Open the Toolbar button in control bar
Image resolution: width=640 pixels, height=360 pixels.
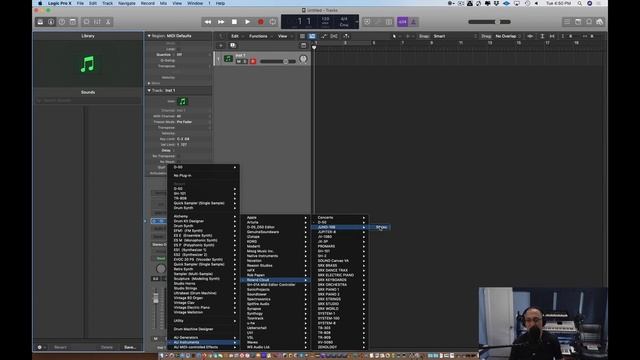73,22
